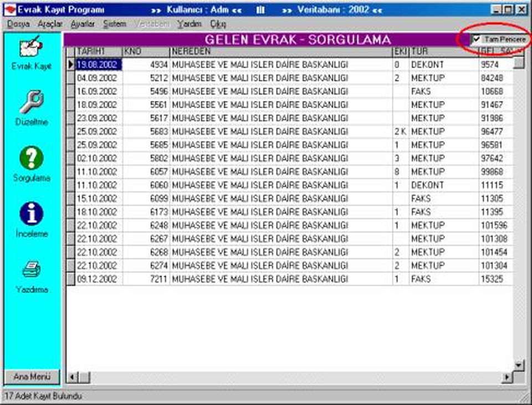
Task: Open the Araçlar menu
Action: (x=50, y=24)
